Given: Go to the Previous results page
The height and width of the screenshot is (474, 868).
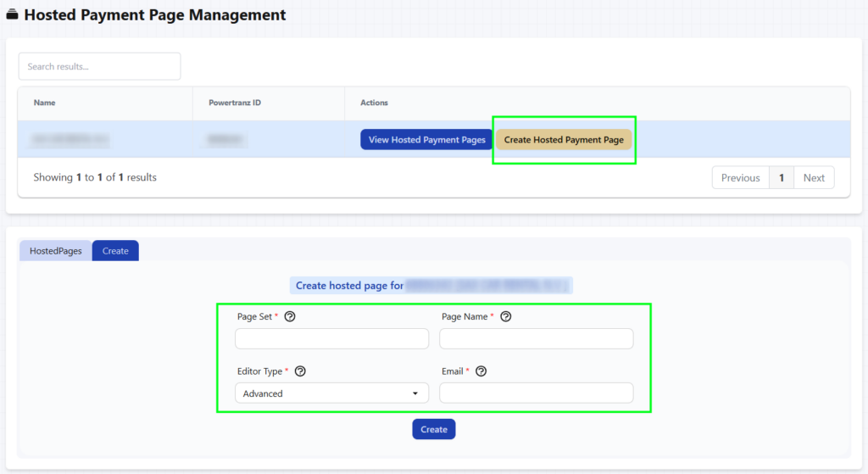Looking at the screenshot, I should [740, 178].
